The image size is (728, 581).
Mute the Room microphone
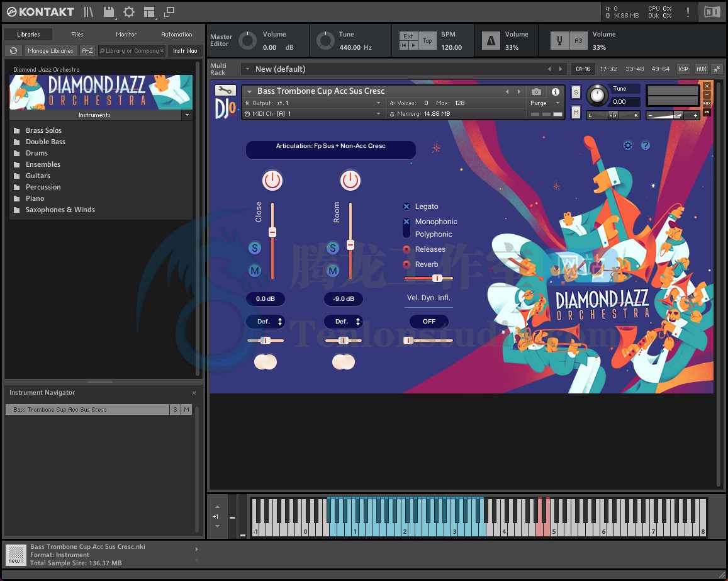pyautogui.click(x=333, y=270)
